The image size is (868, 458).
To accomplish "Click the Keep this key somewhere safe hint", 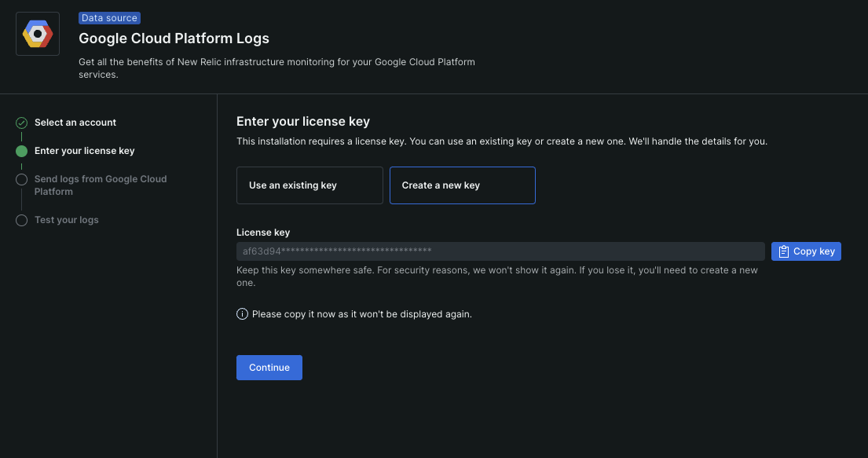I will [x=497, y=277].
